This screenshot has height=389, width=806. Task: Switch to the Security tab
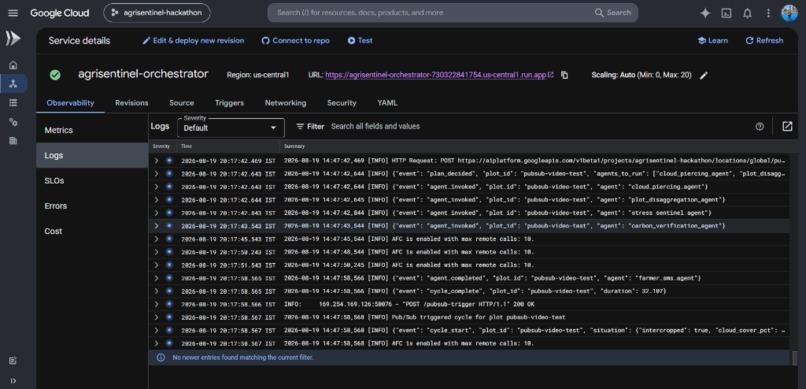coord(341,103)
